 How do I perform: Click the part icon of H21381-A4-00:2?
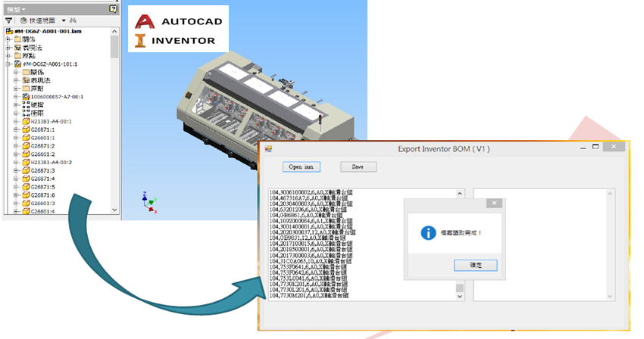26,163
